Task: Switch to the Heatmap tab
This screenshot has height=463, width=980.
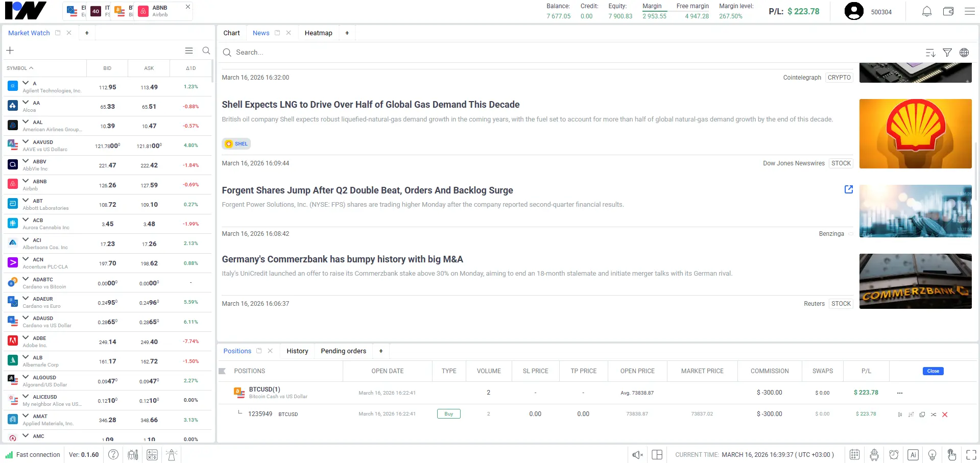Action: [x=318, y=33]
